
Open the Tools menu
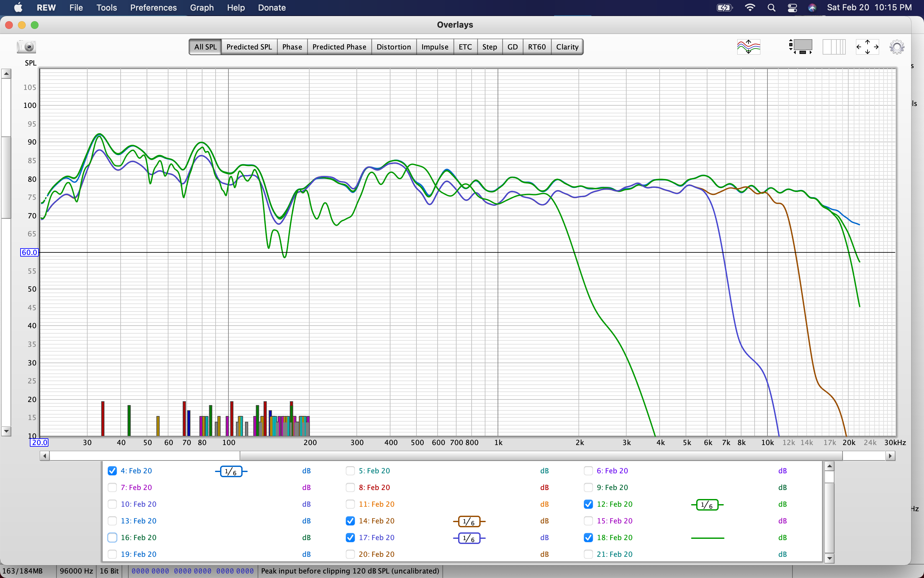click(107, 8)
